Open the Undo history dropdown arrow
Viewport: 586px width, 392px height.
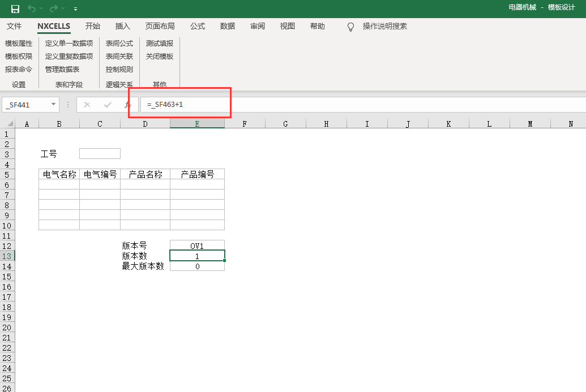click(41, 9)
